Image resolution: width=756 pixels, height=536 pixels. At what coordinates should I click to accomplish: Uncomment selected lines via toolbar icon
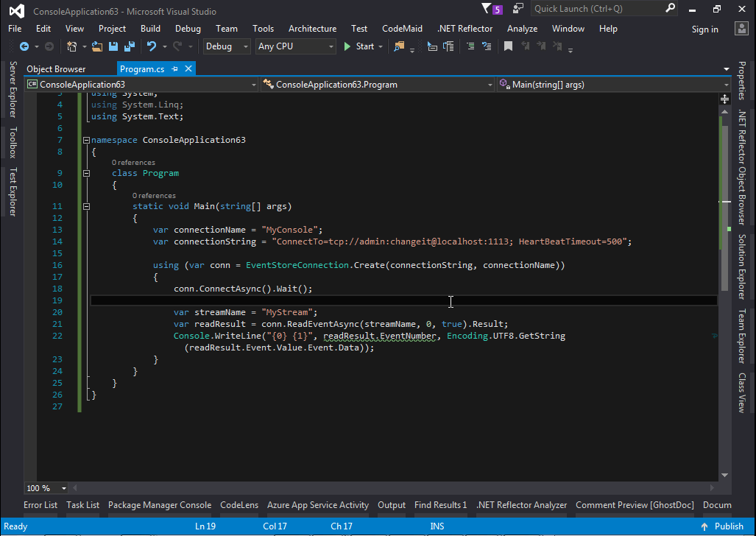tap(487, 46)
